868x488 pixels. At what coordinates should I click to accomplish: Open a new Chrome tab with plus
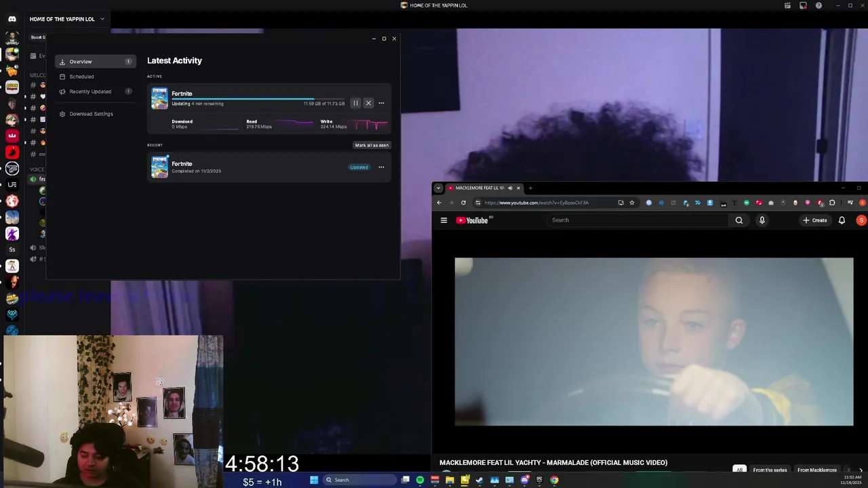[x=530, y=188]
